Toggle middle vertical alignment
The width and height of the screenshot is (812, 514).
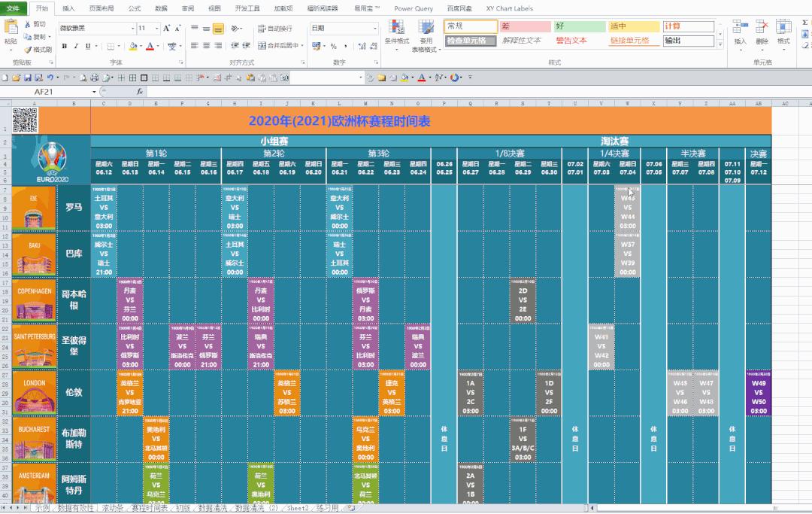click(206, 29)
